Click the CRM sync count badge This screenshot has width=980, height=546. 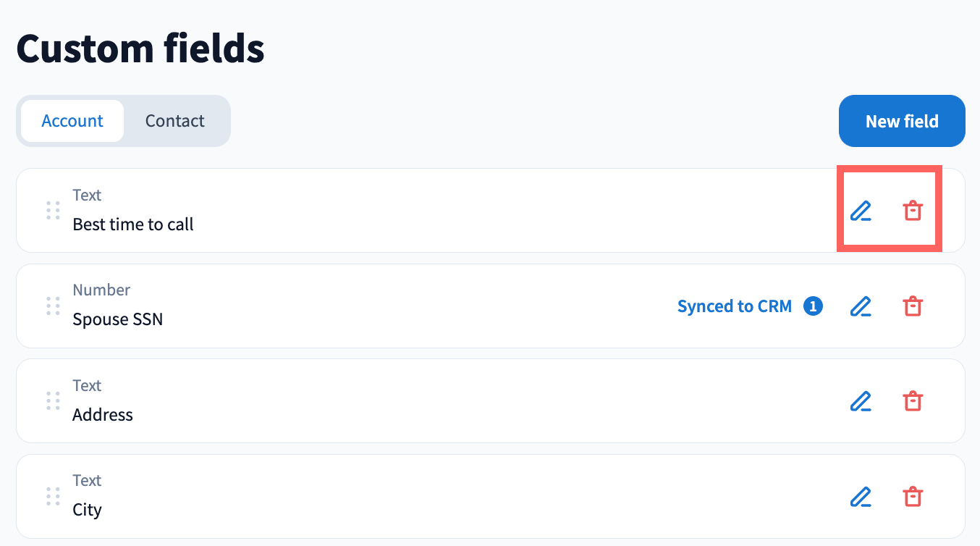click(813, 306)
